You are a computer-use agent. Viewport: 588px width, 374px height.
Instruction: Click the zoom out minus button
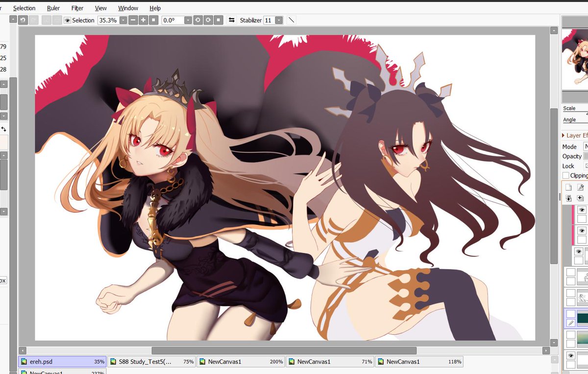(x=133, y=20)
